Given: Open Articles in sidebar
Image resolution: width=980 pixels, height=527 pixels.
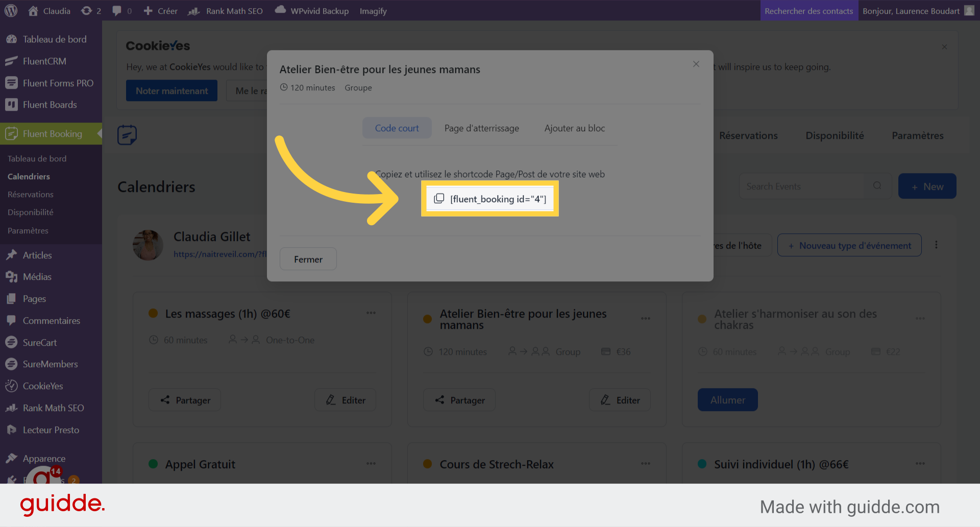Looking at the screenshot, I should [51, 255].
